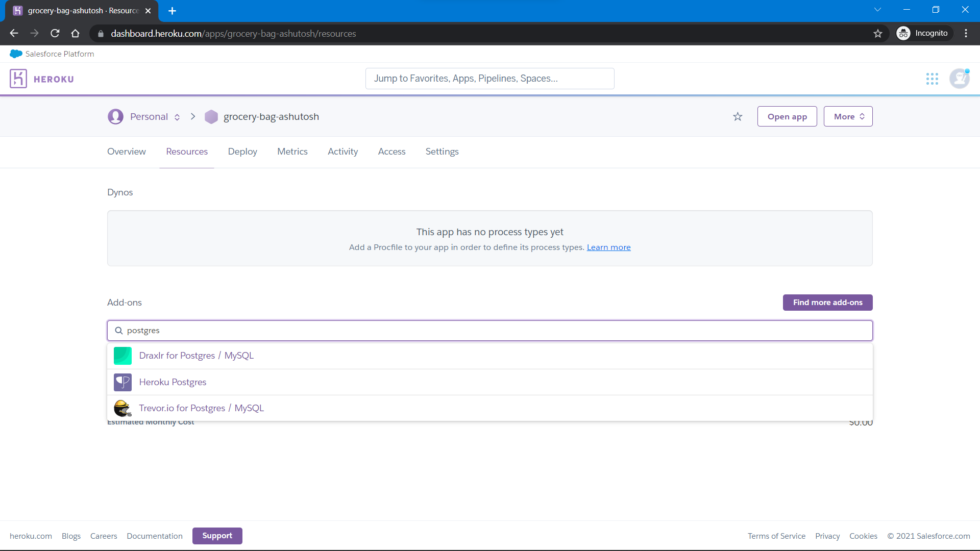The height and width of the screenshot is (551, 980).
Task: Switch to the Deploy tab
Action: (242, 152)
